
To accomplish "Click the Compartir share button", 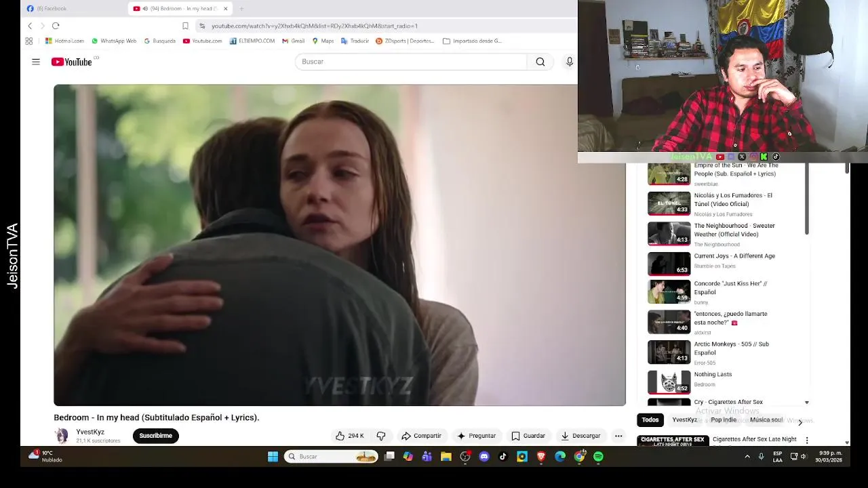I will [x=421, y=436].
